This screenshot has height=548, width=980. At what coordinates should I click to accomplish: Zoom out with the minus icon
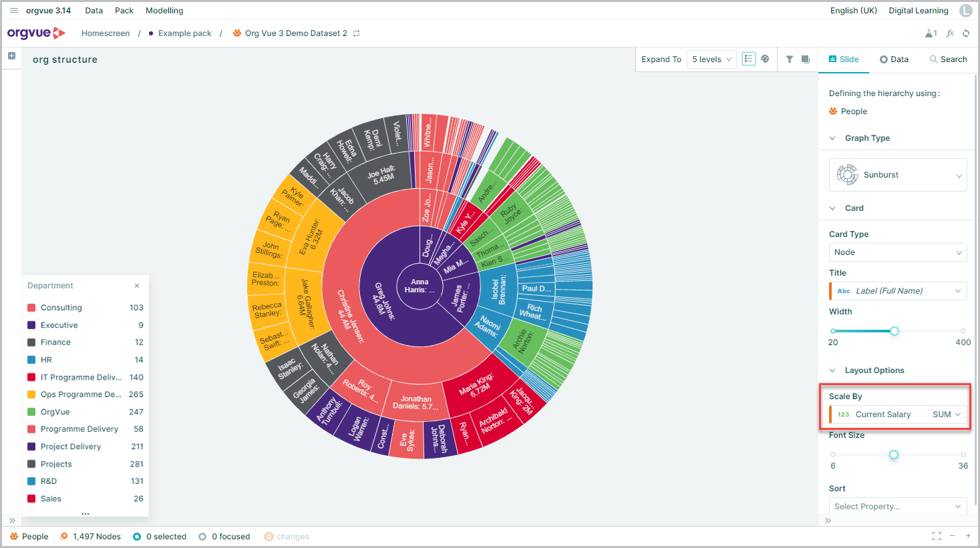(952, 536)
